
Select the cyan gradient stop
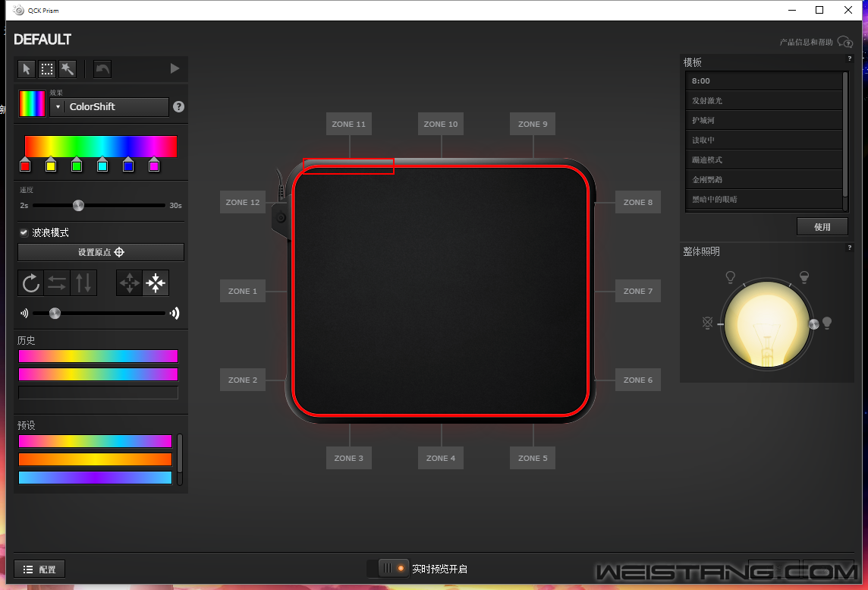click(x=102, y=165)
